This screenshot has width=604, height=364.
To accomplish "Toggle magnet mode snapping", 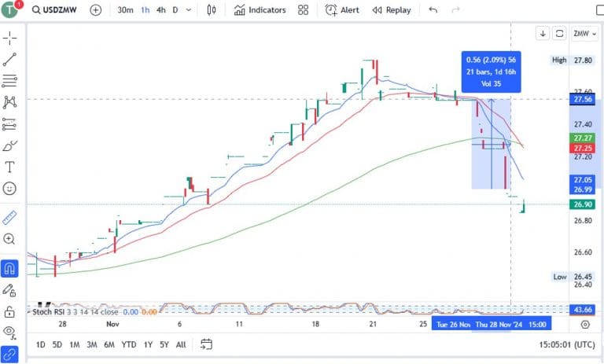I will coord(9,268).
